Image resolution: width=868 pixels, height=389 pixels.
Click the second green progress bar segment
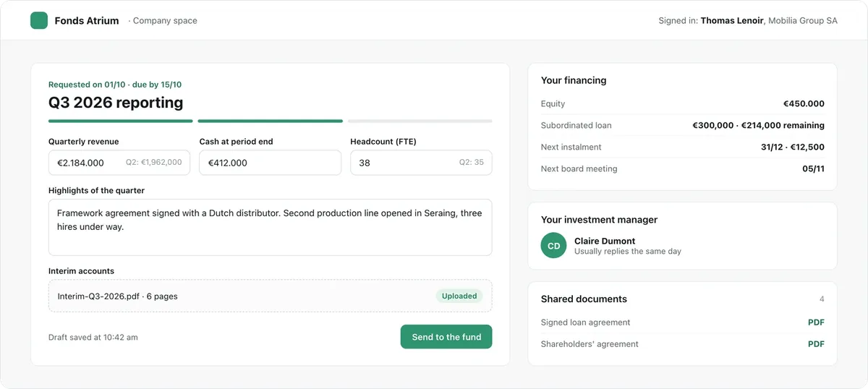point(271,121)
